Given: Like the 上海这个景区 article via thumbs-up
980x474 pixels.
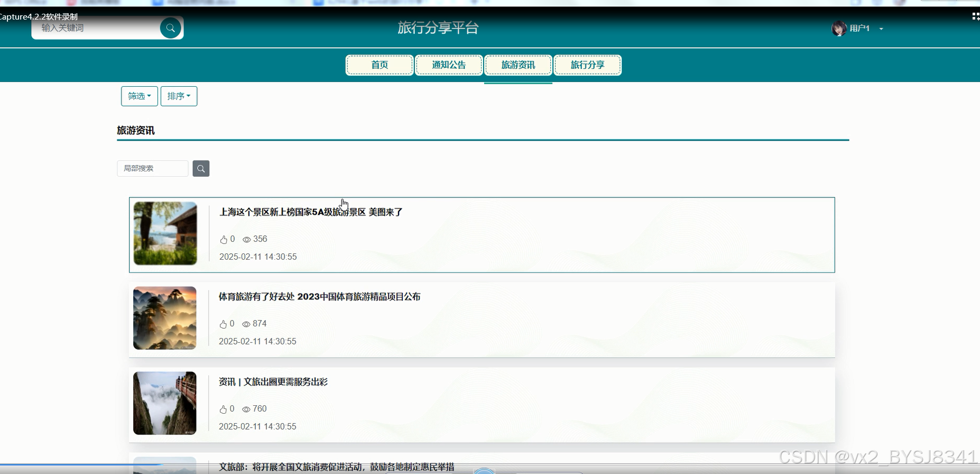Looking at the screenshot, I should click(x=224, y=240).
